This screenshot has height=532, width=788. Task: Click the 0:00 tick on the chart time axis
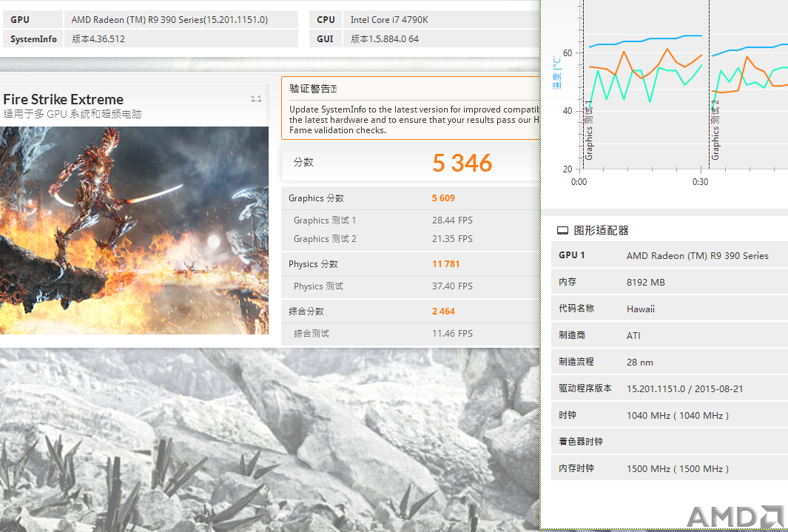coord(579,182)
